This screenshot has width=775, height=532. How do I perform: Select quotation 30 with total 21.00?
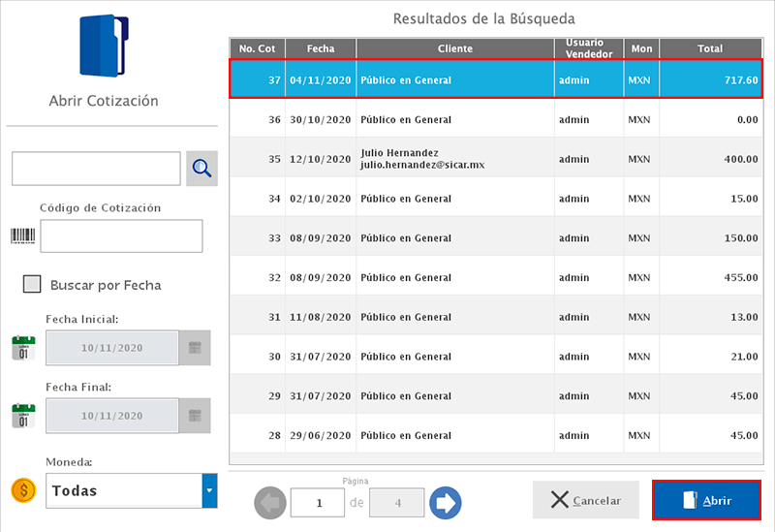coord(496,357)
